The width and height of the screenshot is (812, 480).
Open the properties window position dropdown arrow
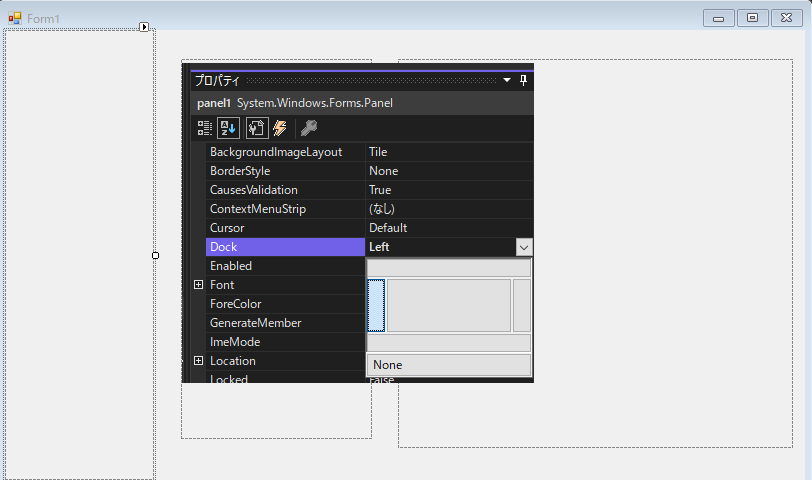point(507,80)
